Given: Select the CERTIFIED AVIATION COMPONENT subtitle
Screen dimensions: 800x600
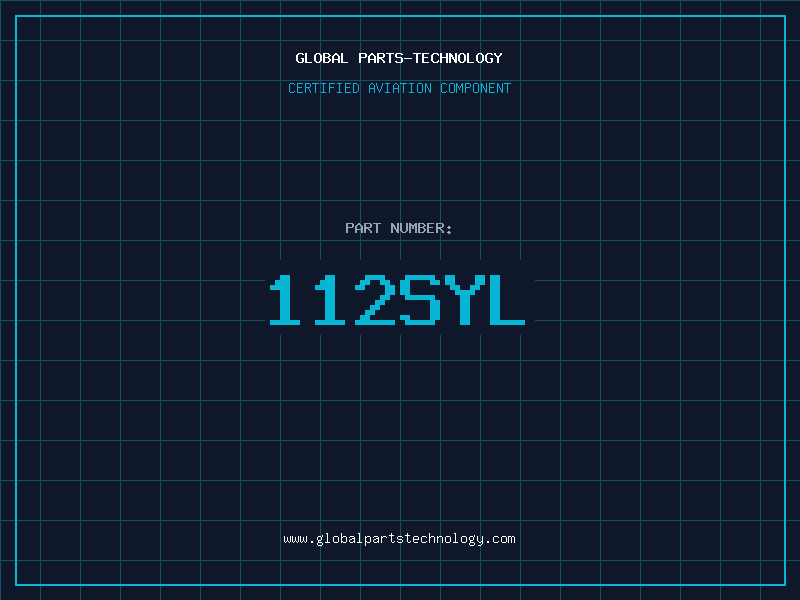Looking at the screenshot, I should [399, 88].
